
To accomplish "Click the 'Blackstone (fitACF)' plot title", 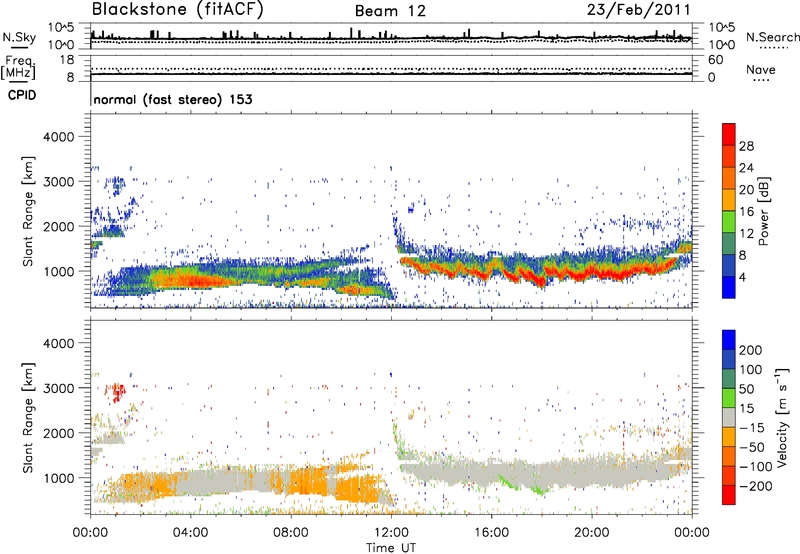I will coord(177,9).
